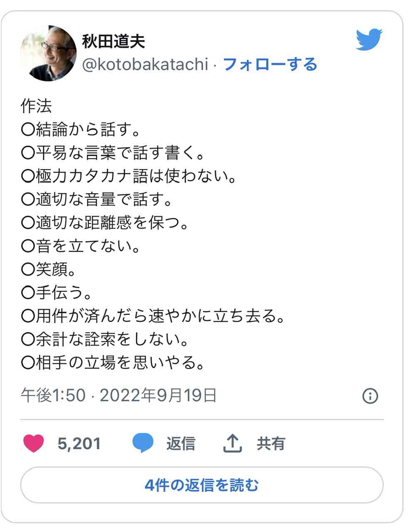Open the Twitter bird logo
Image resolution: width=410 pixels, height=532 pixels.
pyautogui.click(x=369, y=39)
